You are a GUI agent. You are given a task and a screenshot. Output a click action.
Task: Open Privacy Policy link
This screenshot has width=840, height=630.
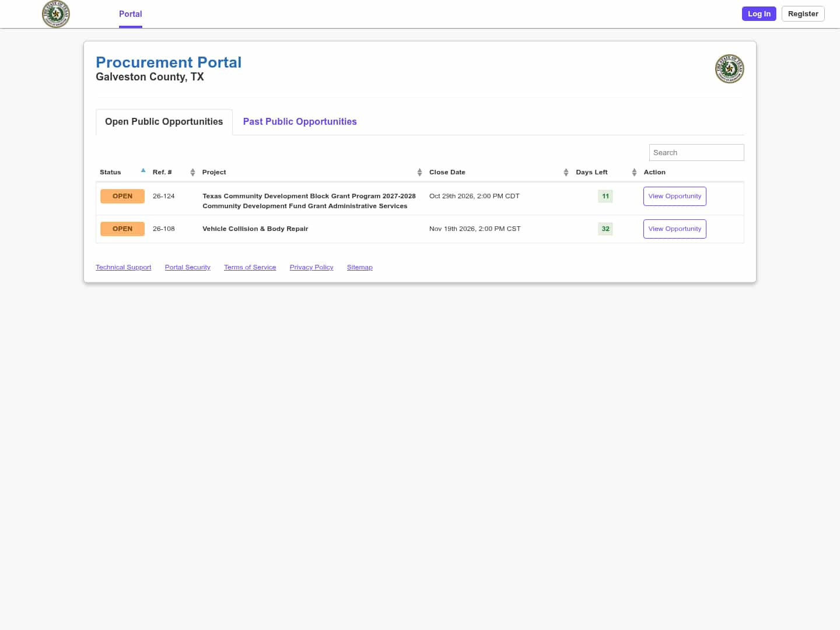[311, 268]
